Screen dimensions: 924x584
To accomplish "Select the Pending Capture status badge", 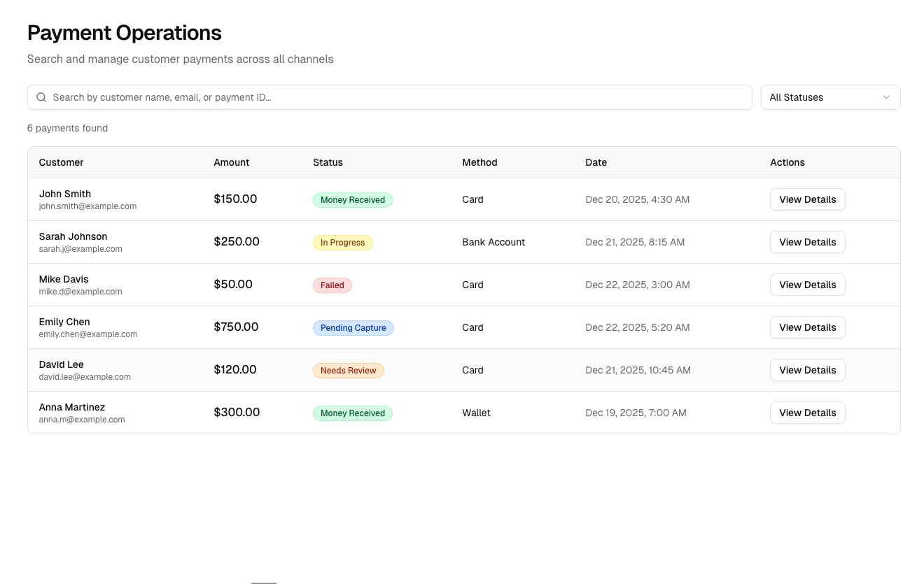I will 353,328.
